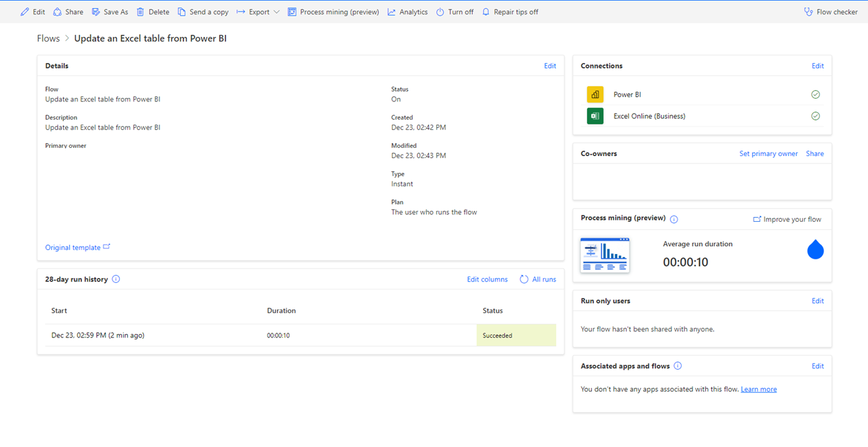Click the breadcrumb chevron separator
868x447 pixels.
tap(67, 38)
